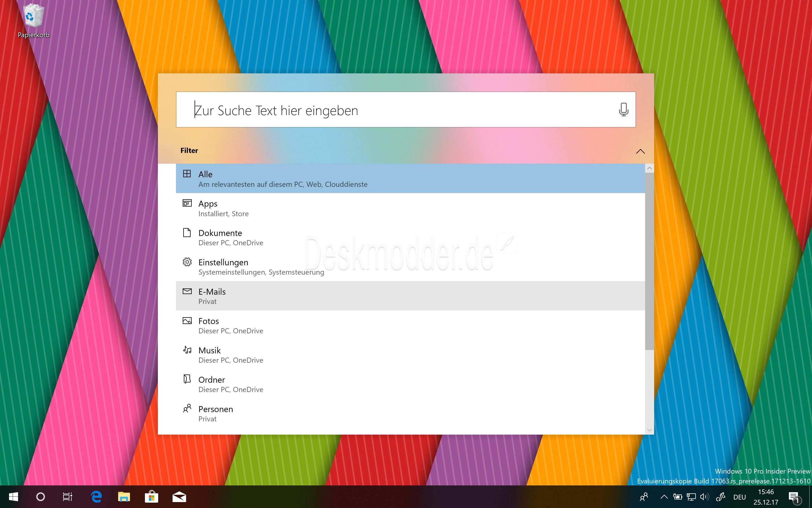Click the microphone icon in search box
The width and height of the screenshot is (812, 508).
coord(623,110)
